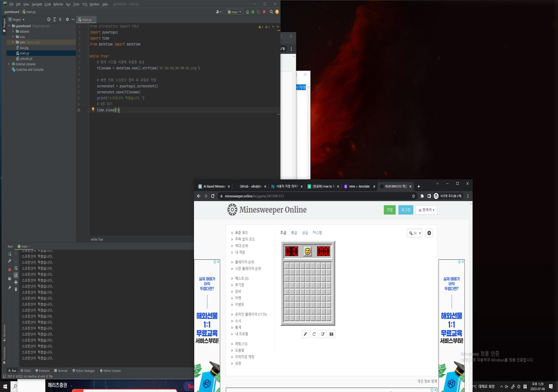Switch to 'mine > Annotate' Chrome tab
The height and width of the screenshot is (392, 558).
(359, 186)
